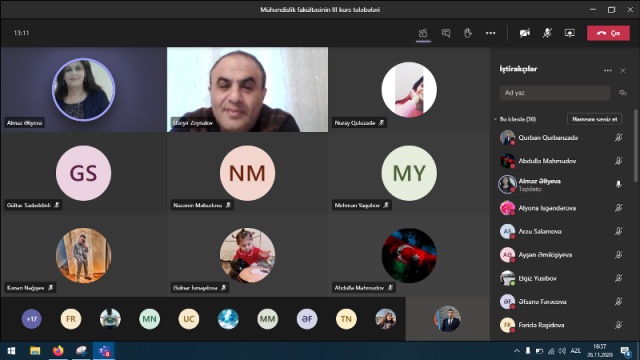Click muted mic icon beside Ayşan Əmikişiyeva
This screenshot has height=360, width=640.
[x=618, y=255]
